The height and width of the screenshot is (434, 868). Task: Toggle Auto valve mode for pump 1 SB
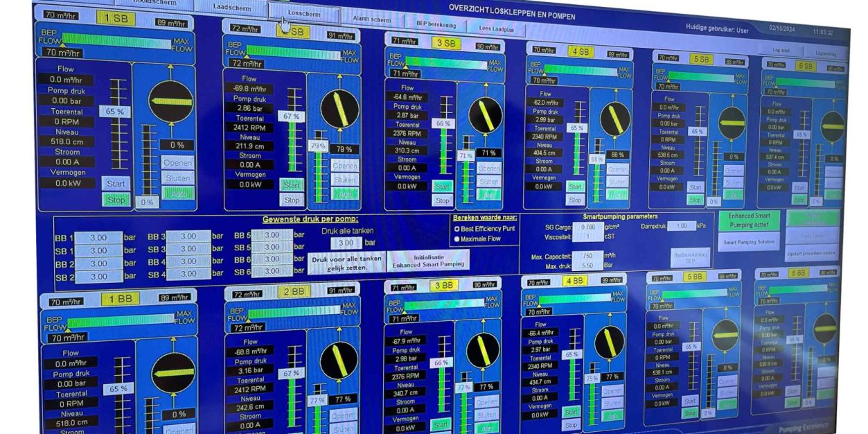[x=178, y=193]
